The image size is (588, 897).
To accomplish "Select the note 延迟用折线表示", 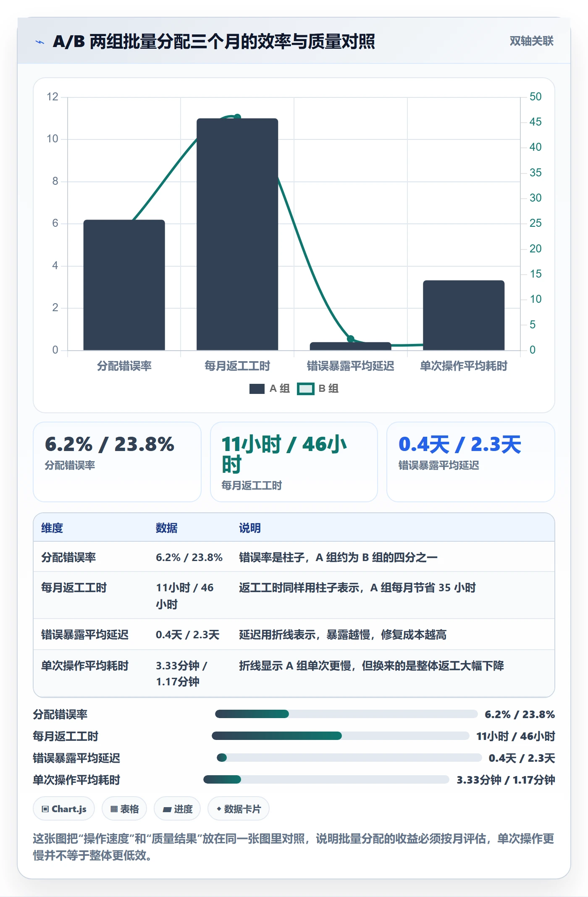I will 343,635.
